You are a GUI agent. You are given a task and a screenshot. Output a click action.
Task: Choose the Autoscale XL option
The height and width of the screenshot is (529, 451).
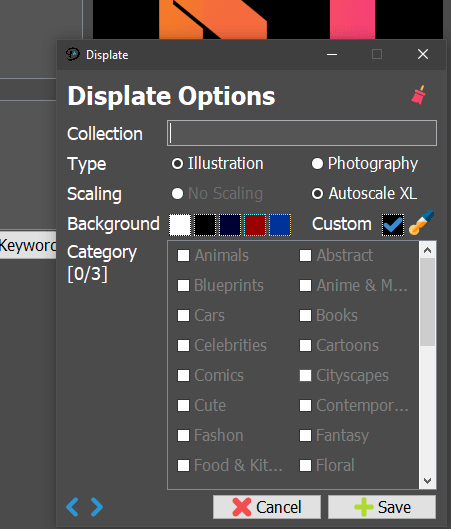click(x=364, y=194)
